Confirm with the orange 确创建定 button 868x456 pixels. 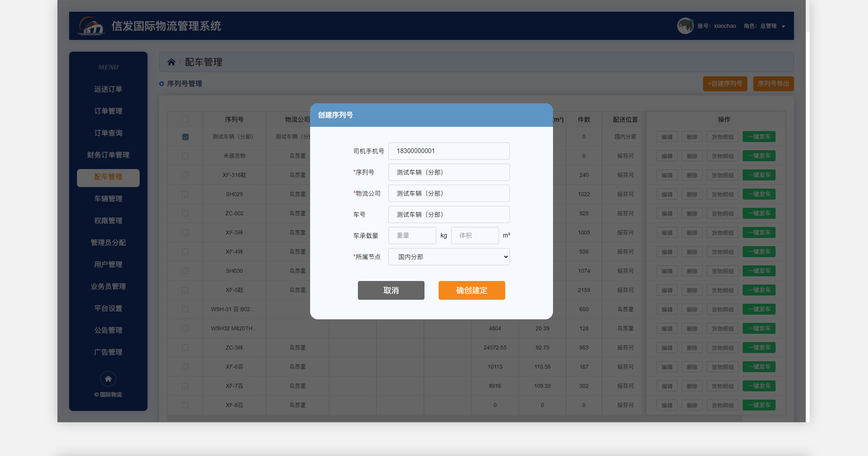471,290
